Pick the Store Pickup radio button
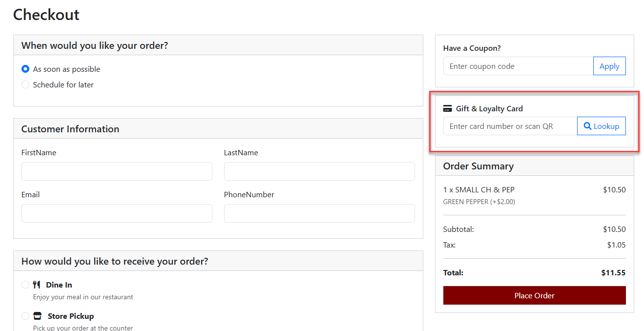The image size is (644, 331). (x=25, y=316)
